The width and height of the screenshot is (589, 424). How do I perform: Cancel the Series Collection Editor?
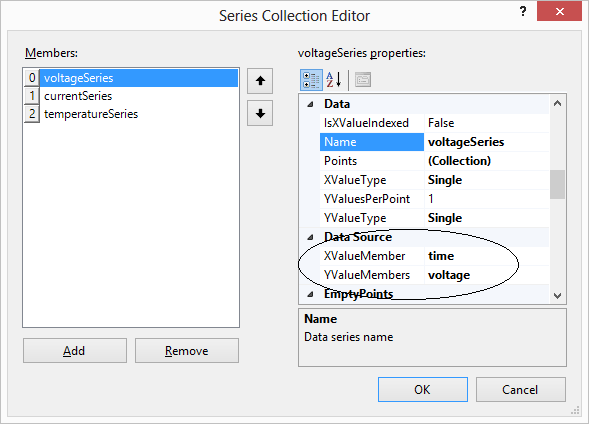[521, 390]
